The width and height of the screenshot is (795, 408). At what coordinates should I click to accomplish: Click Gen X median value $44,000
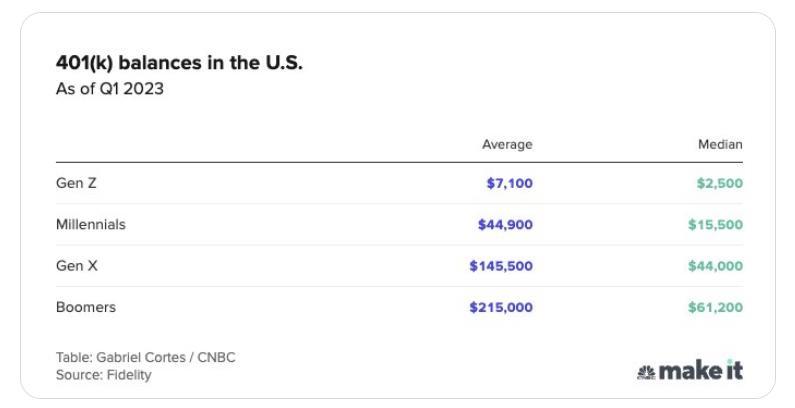tap(715, 266)
